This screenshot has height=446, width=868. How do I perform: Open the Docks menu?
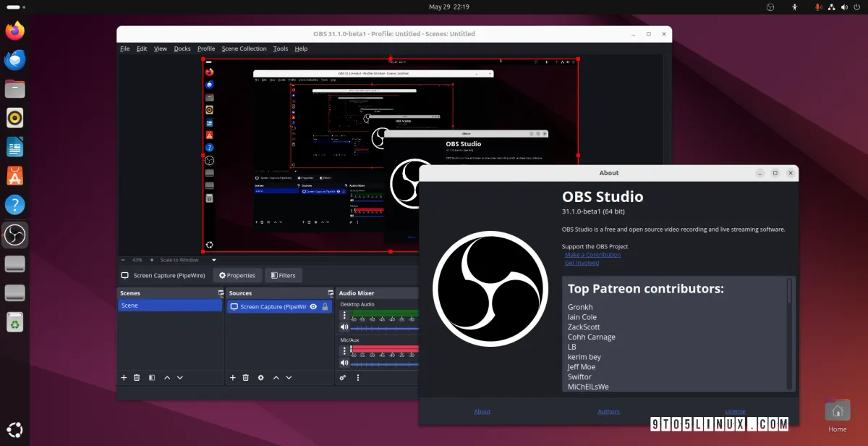[x=182, y=49]
